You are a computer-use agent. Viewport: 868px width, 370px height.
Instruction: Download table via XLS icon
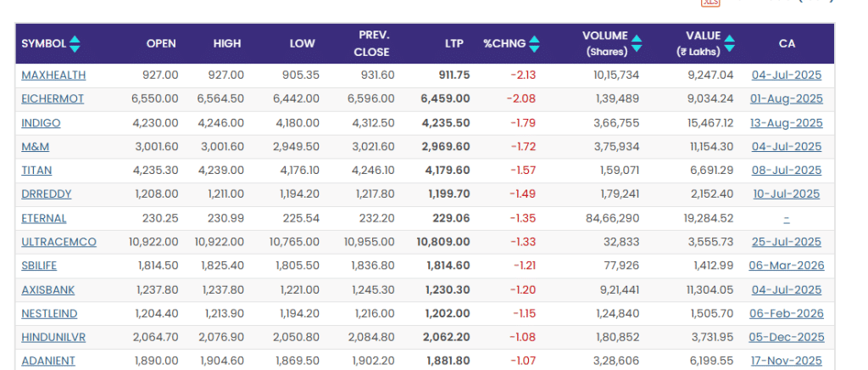pos(709,3)
